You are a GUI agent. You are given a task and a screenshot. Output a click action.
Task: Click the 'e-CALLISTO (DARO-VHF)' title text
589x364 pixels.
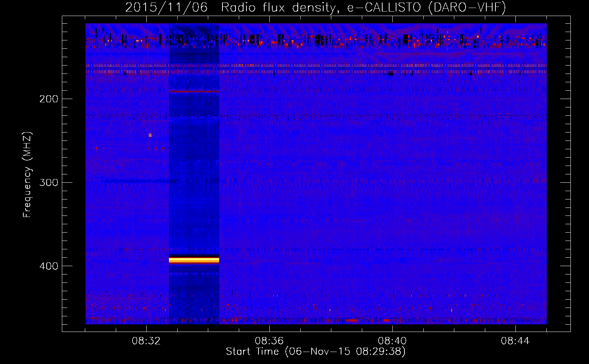[x=426, y=7]
